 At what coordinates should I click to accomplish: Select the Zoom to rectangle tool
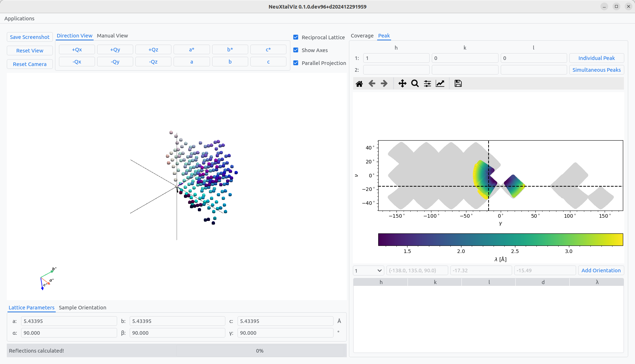[415, 83]
